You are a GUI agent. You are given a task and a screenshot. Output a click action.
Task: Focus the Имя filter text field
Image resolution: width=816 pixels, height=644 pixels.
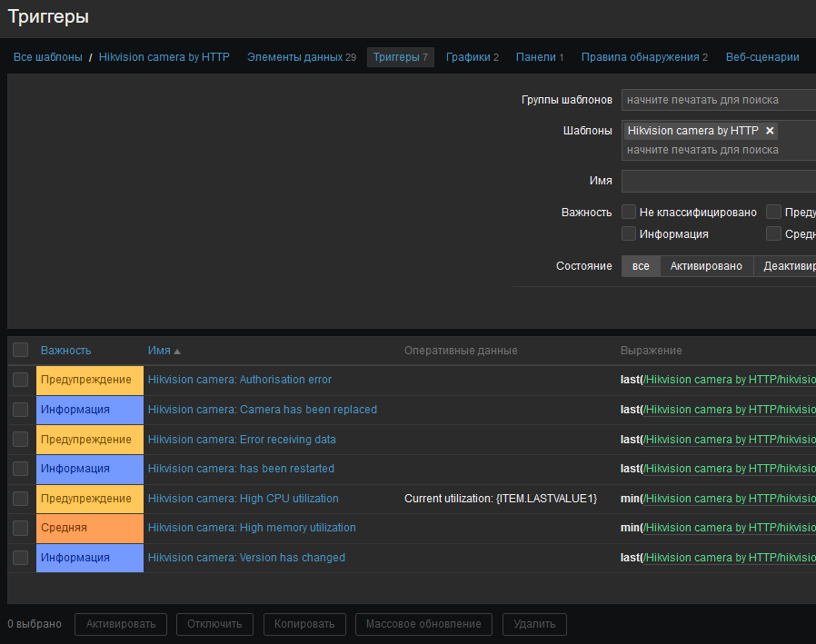pyautogui.click(x=718, y=181)
